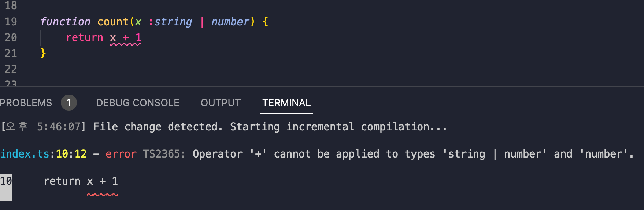Open the PROBLEMS panel tab
Viewport: 644px width, 210px height.
pos(26,103)
